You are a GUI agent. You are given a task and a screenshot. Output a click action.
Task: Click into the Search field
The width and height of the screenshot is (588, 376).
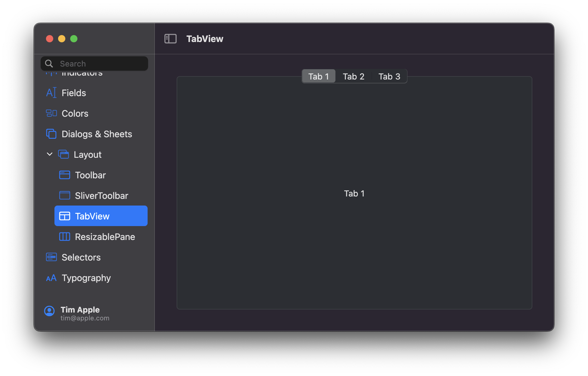click(100, 64)
